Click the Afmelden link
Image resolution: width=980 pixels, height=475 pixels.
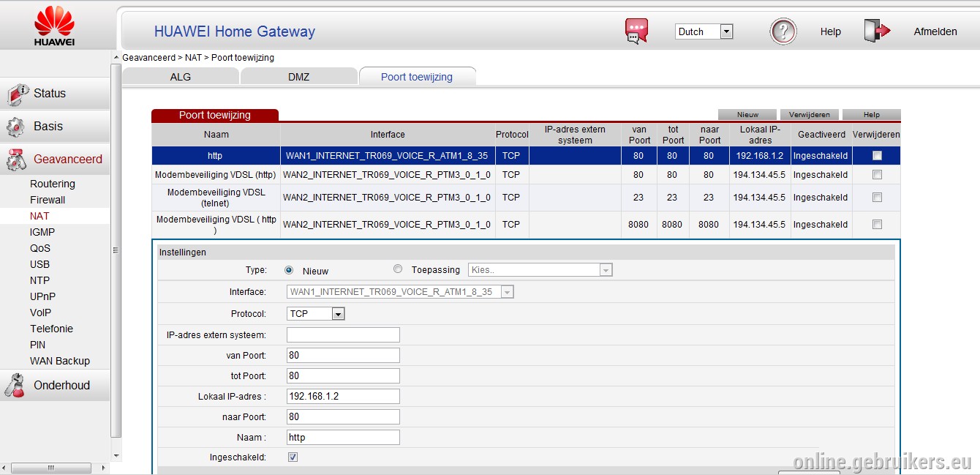(935, 31)
